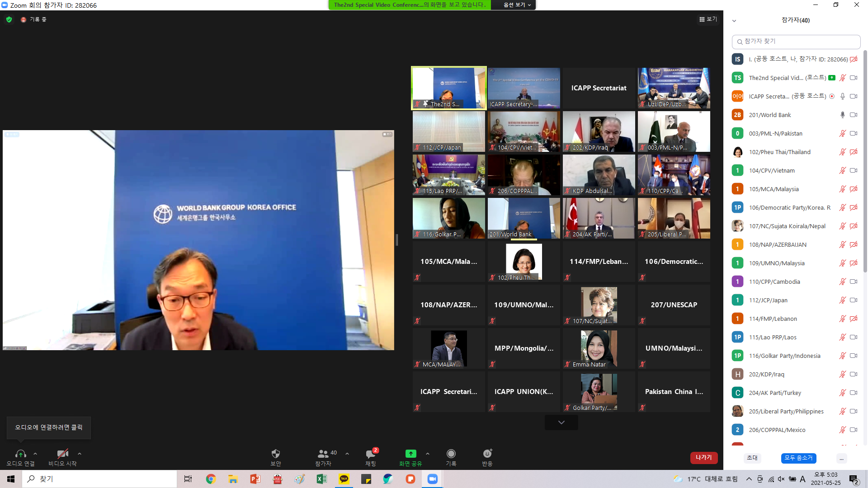This screenshot has width=868, height=488.
Task: Click the volume muted tray icon
Action: point(781,479)
